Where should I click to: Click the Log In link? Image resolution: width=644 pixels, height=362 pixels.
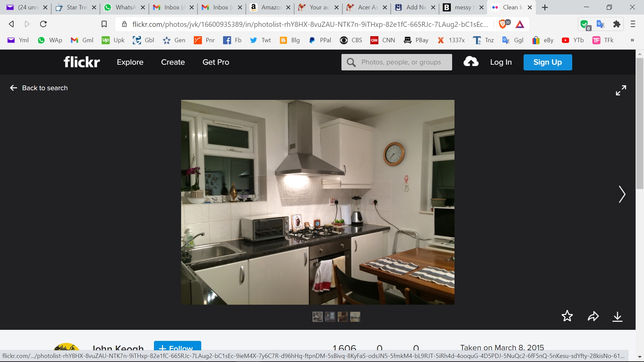(500, 62)
